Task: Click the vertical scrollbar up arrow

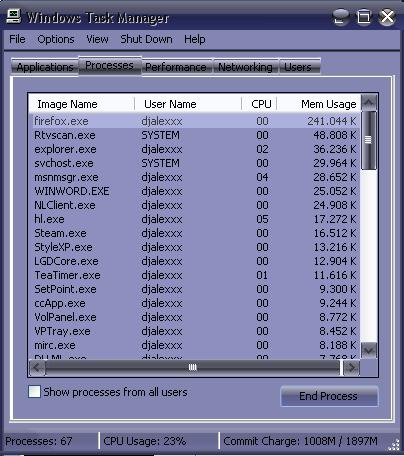Action: [x=369, y=102]
